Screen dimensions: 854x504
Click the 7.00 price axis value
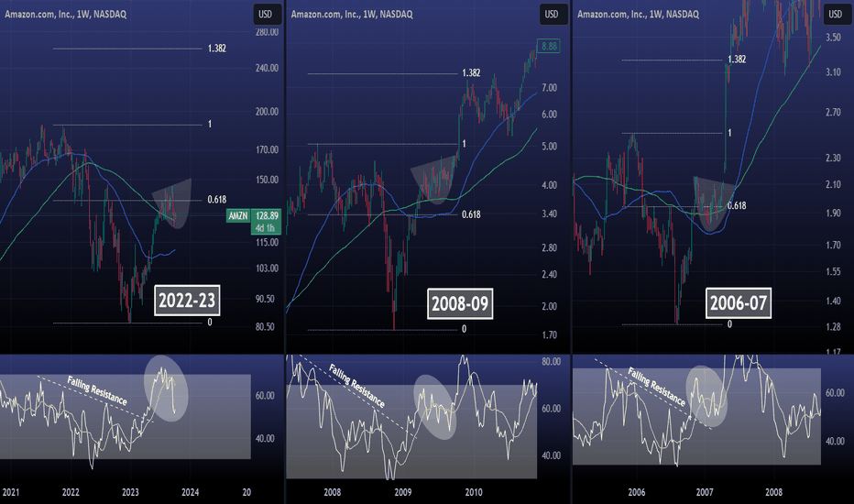click(550, 88)
